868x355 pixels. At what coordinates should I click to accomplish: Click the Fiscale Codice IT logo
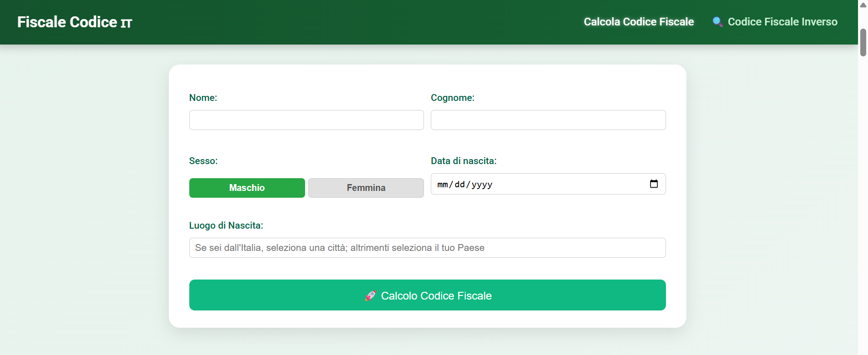point(74,22)
